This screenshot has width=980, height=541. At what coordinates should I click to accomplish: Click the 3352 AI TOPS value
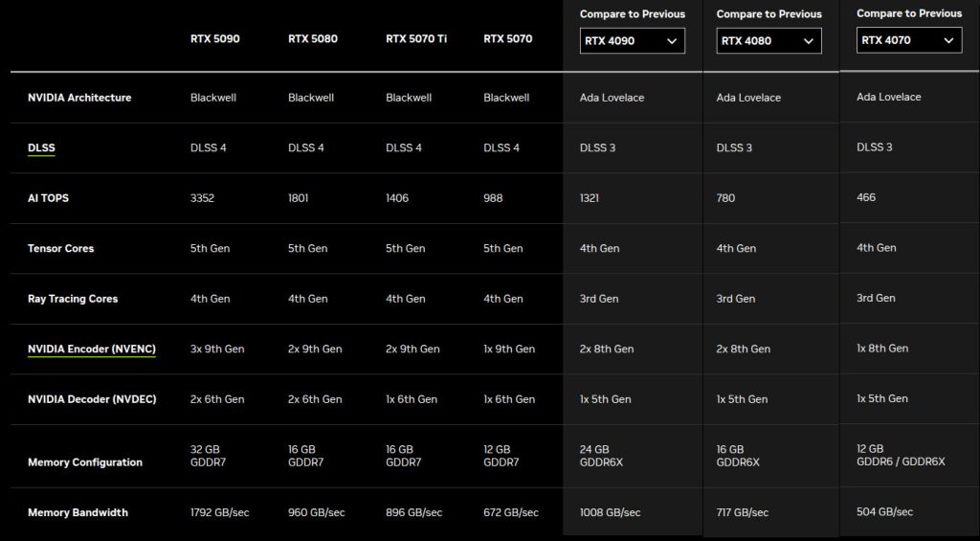point(205,198)
